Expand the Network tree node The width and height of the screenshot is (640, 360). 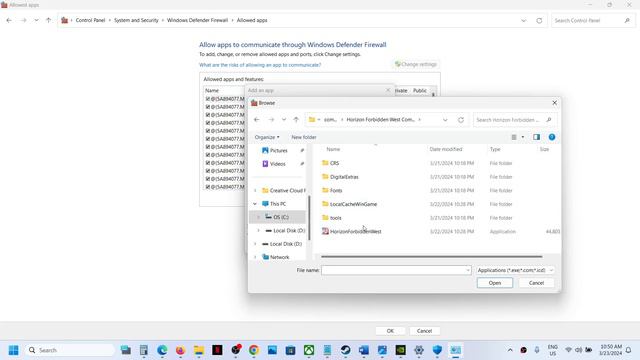[x=255, y=257]
